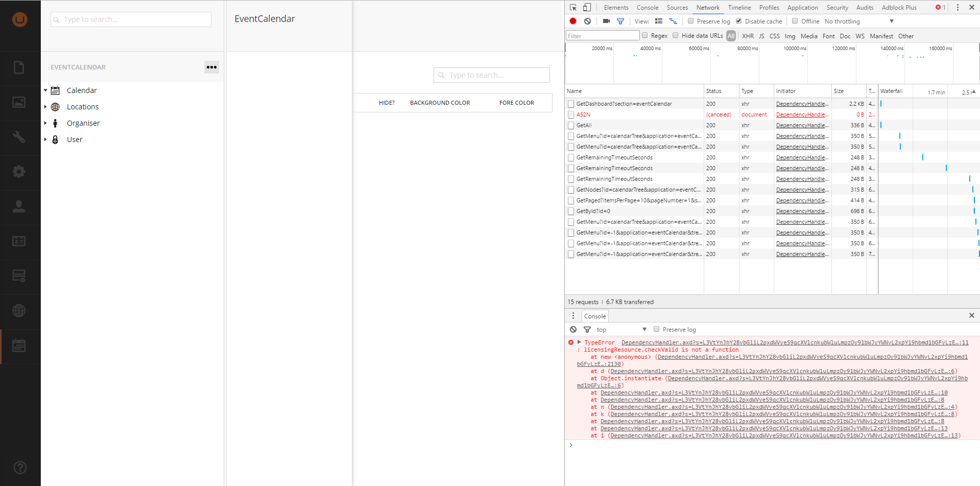980x486 pixels.
Task: Open the Forms section icon
Action: (x=19, y=276)
